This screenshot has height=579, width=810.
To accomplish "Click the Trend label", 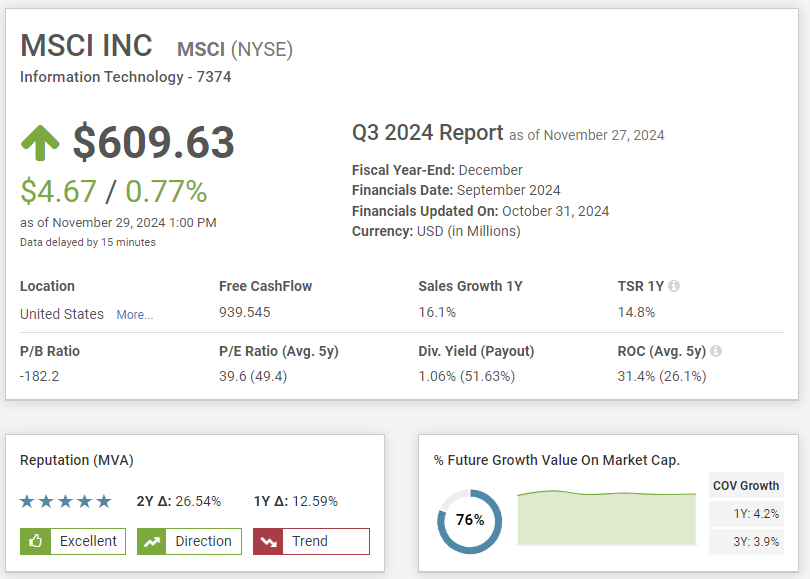I will 310,541.
